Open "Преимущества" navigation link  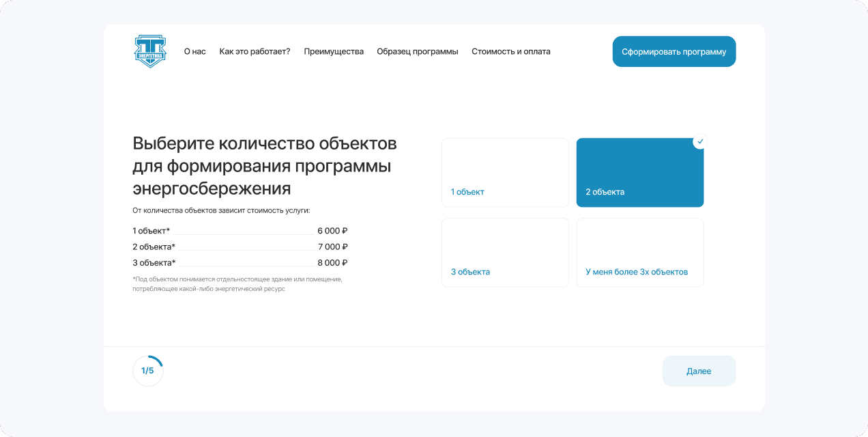334,51
